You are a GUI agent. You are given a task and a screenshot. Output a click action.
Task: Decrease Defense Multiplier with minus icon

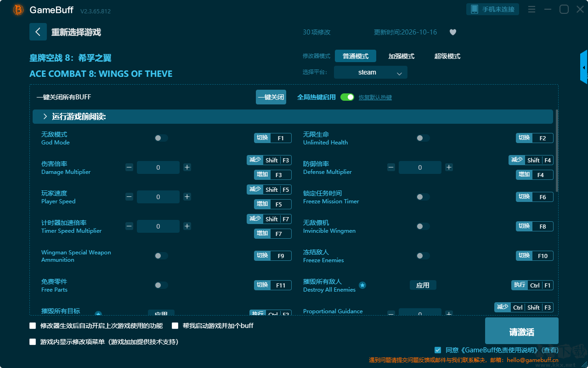391,167
